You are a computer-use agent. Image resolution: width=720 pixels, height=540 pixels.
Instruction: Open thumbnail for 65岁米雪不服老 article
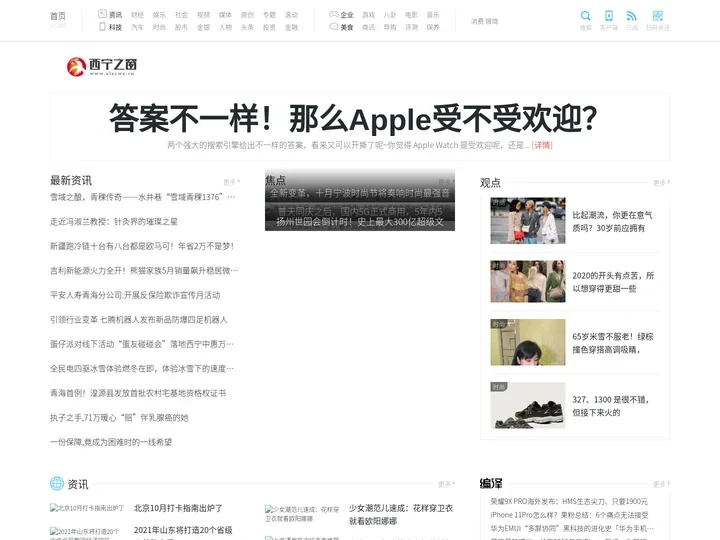pos(528,342)
